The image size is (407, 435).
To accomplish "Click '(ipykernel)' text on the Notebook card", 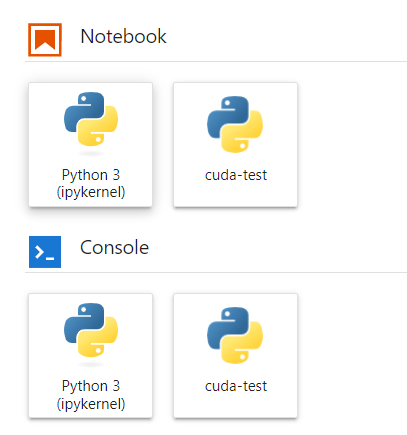I will (x=91, y=192).
